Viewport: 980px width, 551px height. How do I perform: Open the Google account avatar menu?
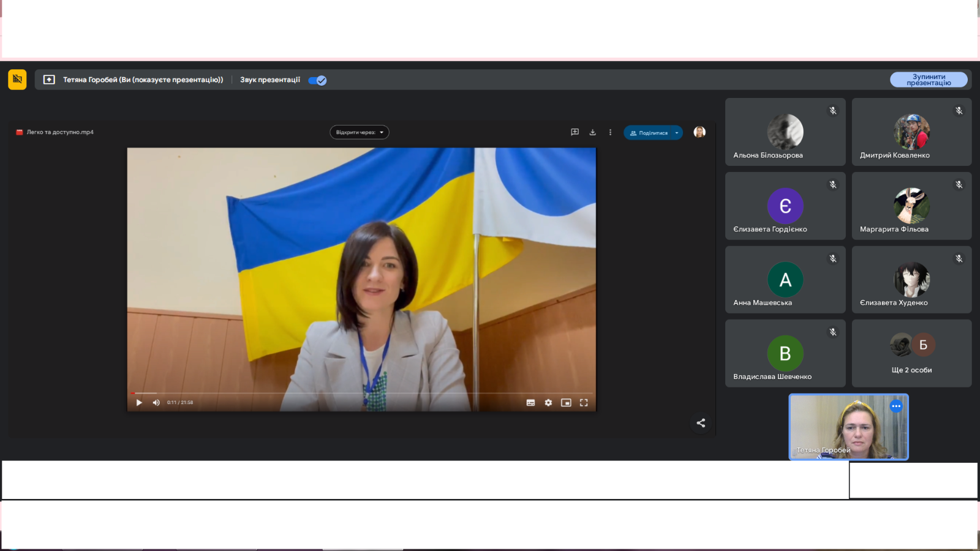[x=699, y=132]
